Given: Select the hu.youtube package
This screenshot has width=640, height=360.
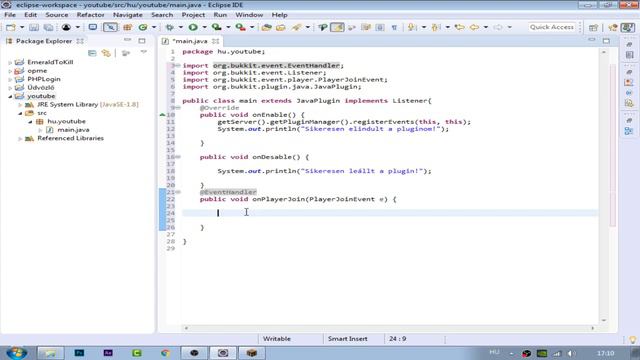Looking at the screenshot, I should [66, 121].
